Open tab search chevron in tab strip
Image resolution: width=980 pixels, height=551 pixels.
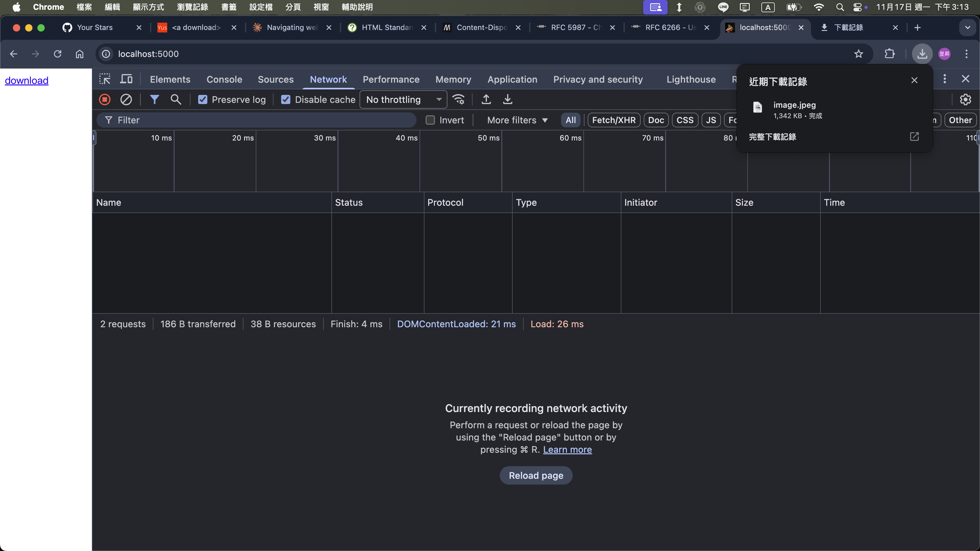click(967, 27)
